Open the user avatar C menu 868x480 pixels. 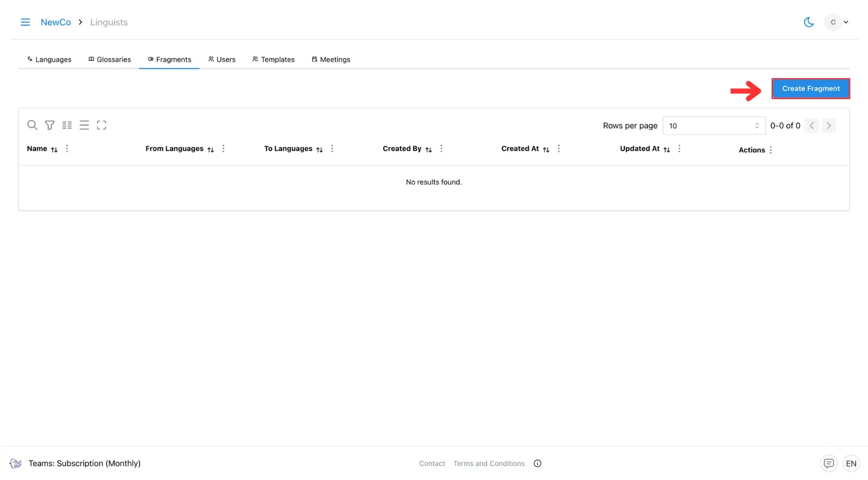837,22
